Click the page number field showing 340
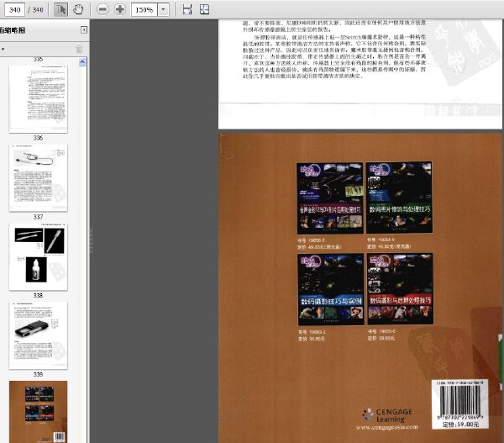Screen dimensions: 504x443 [15, 9]
